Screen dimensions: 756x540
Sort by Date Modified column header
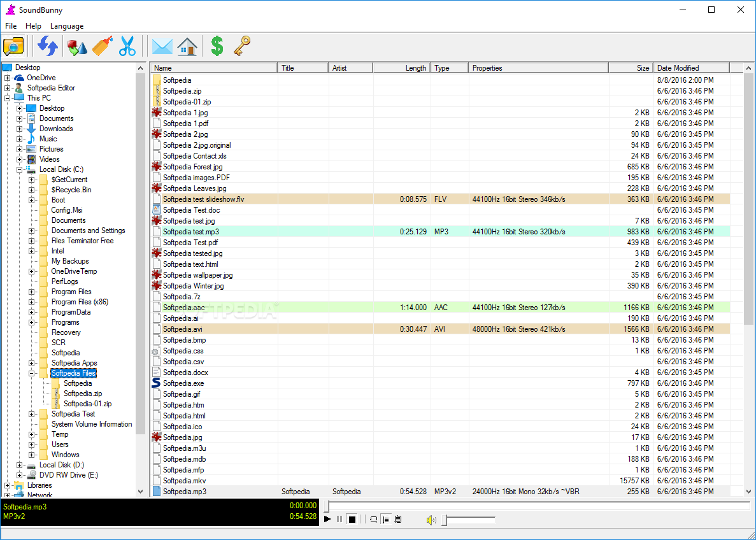point(692,68)
